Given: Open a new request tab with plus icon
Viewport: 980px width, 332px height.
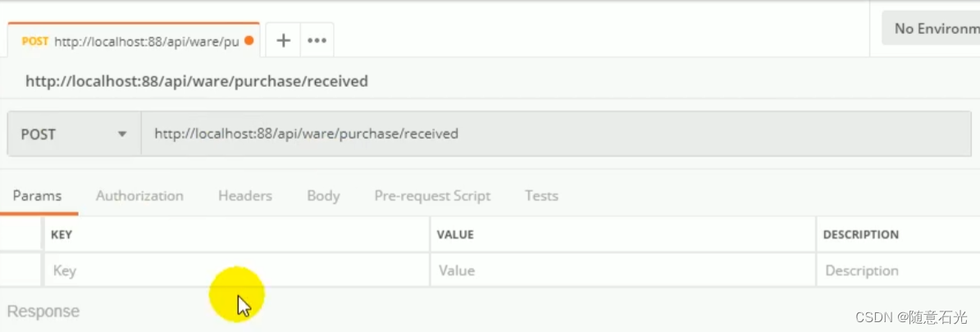Looking at the screenshot, I should click(x=283, y=41).
